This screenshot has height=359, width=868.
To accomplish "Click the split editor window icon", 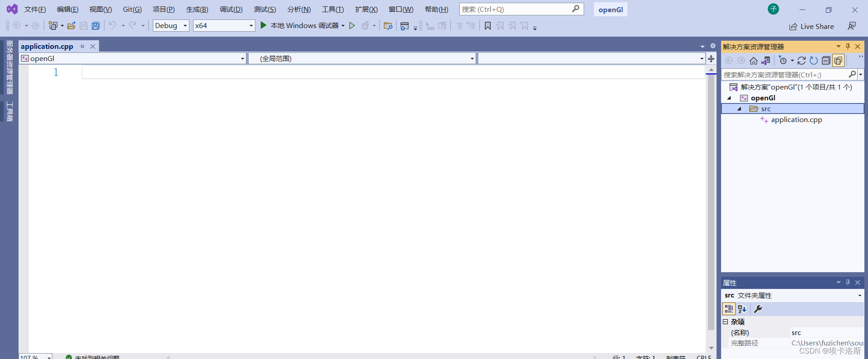I will [711, 59].
